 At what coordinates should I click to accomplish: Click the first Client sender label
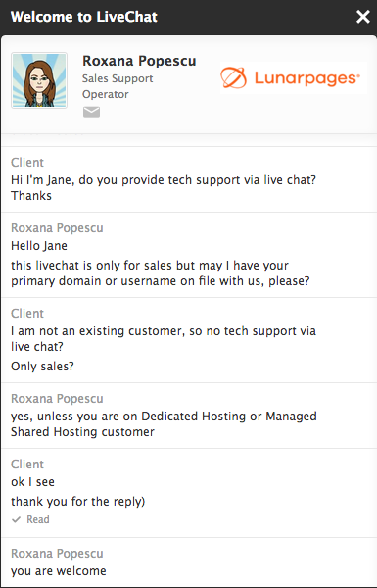pos(27,163)
